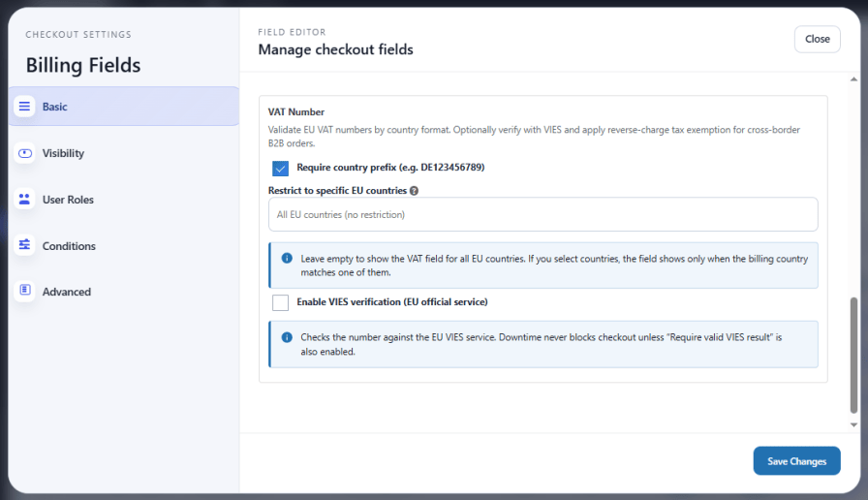This screenshot has width=868, height=500.
Task: Open the User Roles tab
Action: pyautogui.click(x=124, y=200)
